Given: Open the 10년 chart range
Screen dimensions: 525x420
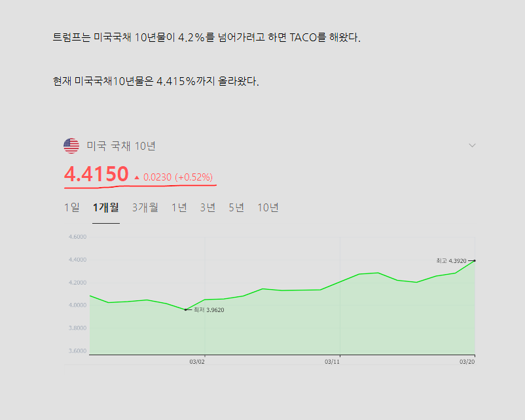Looking at the screenshot, I should (268, 207).
